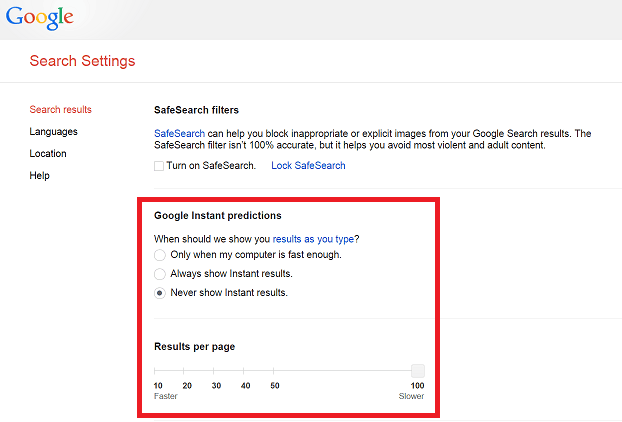Open the Search results section
Image resolution: width=622 pixels, height=422 pixels.
pos(60,109)
